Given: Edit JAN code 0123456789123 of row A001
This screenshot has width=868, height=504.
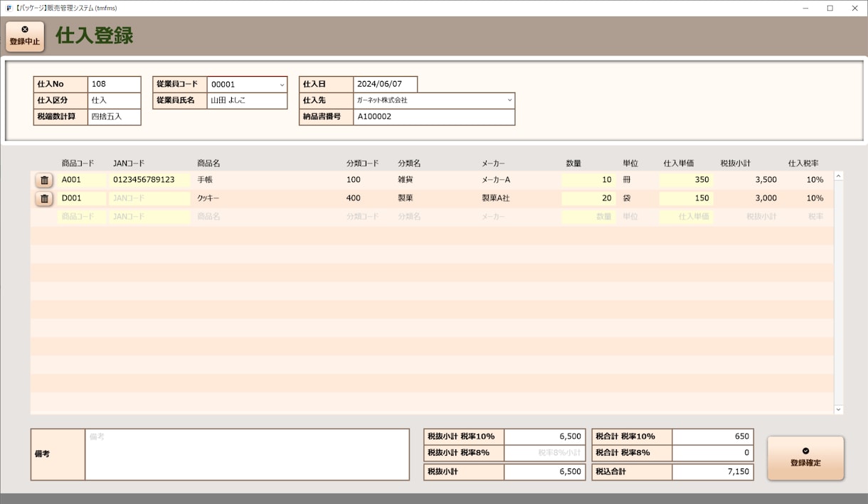Looking at the screenshot, I should 149,180.
